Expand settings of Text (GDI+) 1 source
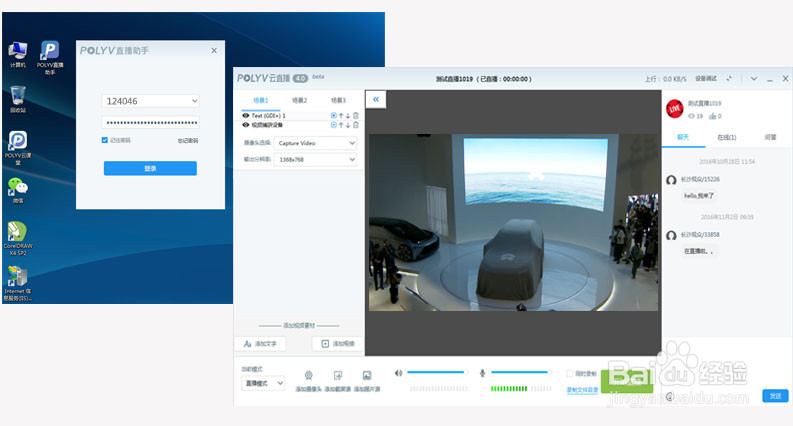This screenshot has height=426, width=793. [333, 116]
